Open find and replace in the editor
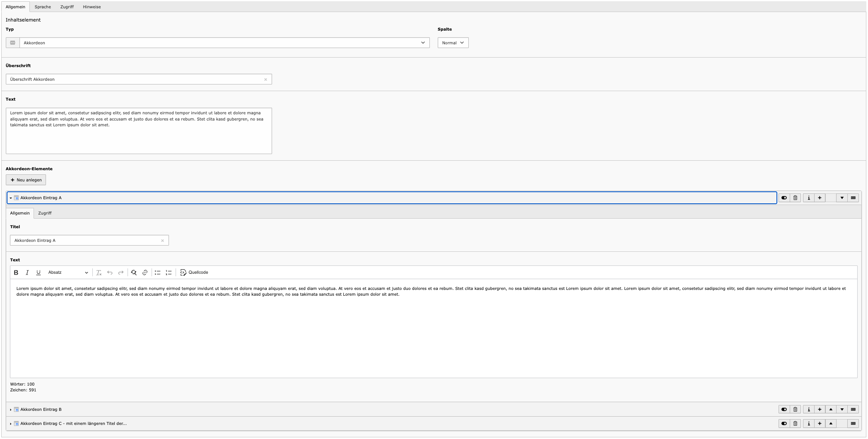Screen dimensions: 868x439 [x=134, y=273]
